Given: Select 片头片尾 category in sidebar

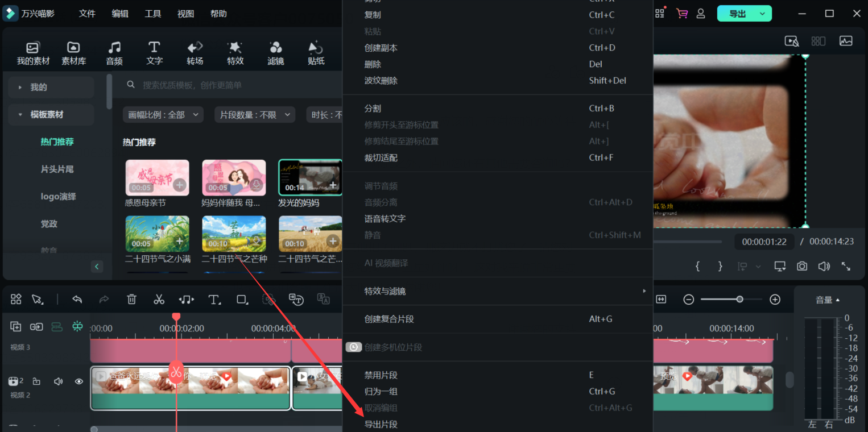Looking at the screenshot, I should [x=57, y=169].
